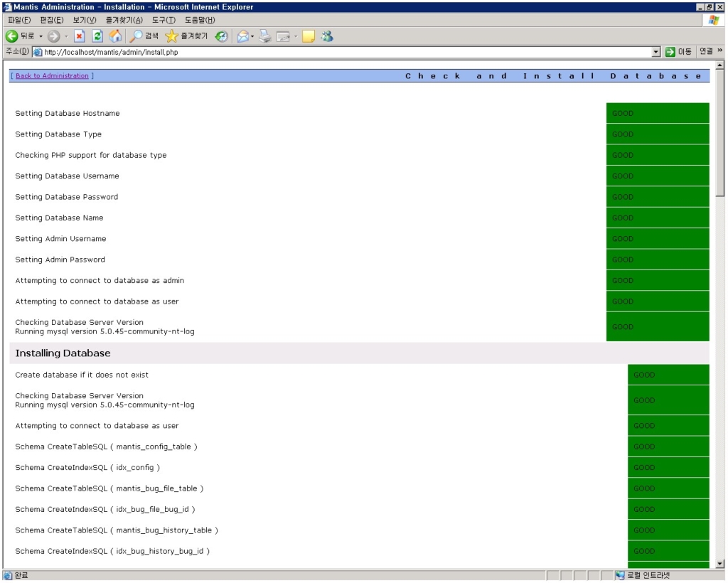Click the green Go arrow icon
This screenshot has height=583, width=728.
pyautogui.click(x=670, y=52)
